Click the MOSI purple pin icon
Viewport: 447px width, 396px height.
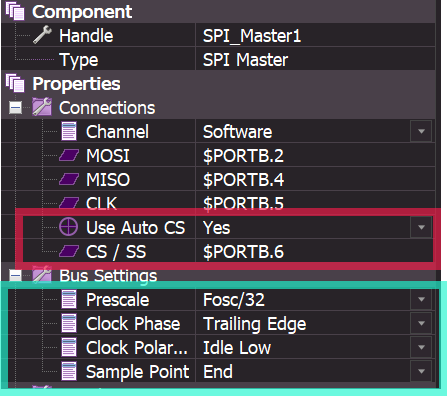click(x=69, y=155)
